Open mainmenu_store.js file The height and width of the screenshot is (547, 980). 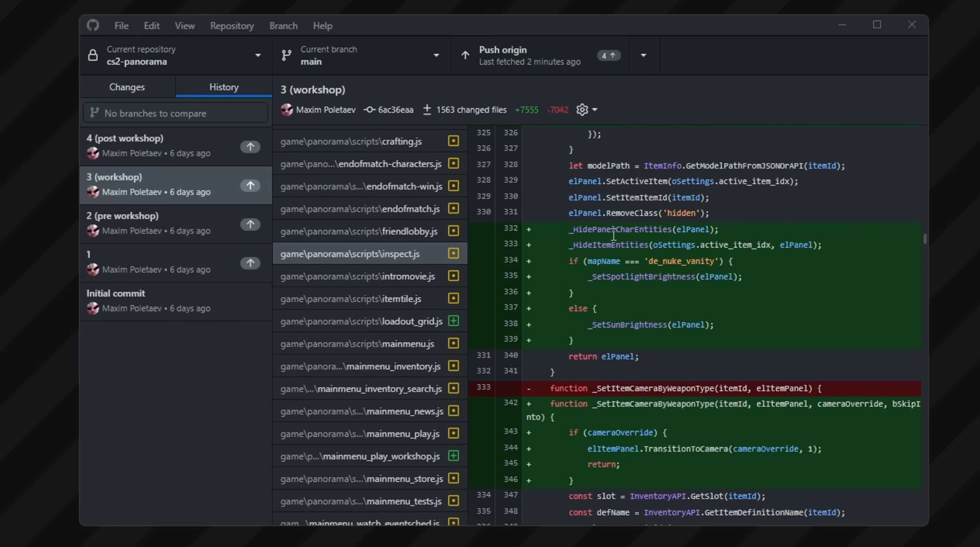tap(370, 479)
